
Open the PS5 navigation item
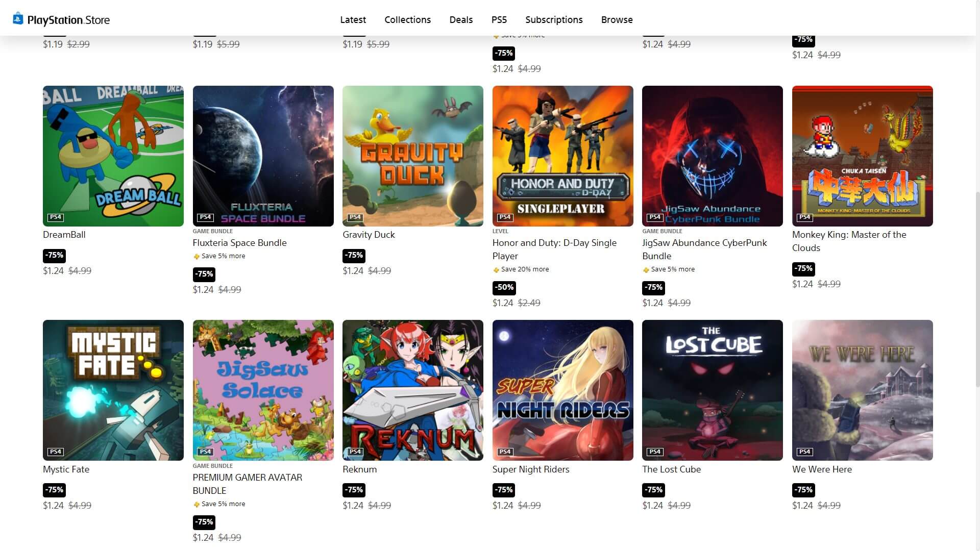click(x=499, y=20)
